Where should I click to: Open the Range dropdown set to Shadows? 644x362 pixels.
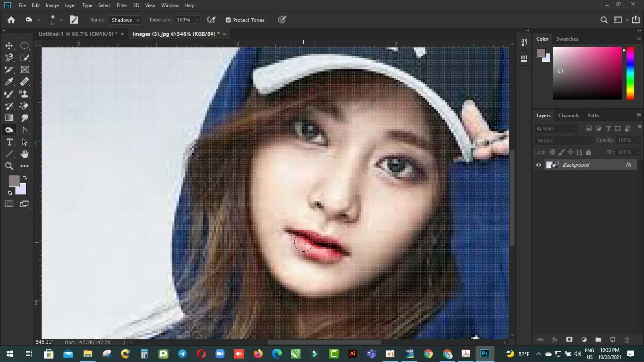(125, 20)
